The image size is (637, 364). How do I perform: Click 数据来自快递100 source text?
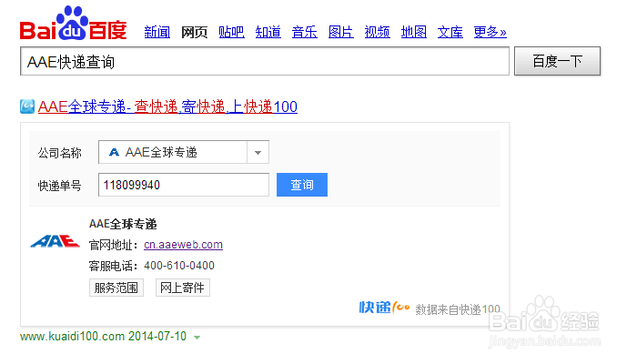tap(458, 309)
